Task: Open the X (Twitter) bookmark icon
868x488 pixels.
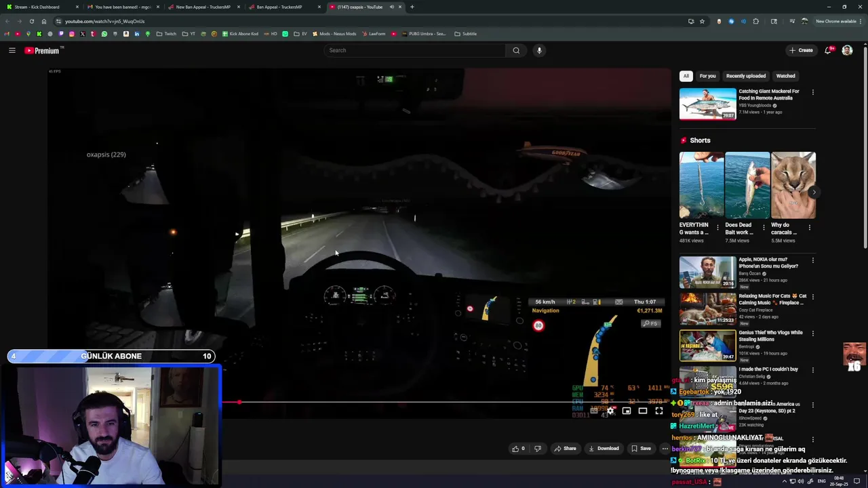Action: tap(83, 34)
